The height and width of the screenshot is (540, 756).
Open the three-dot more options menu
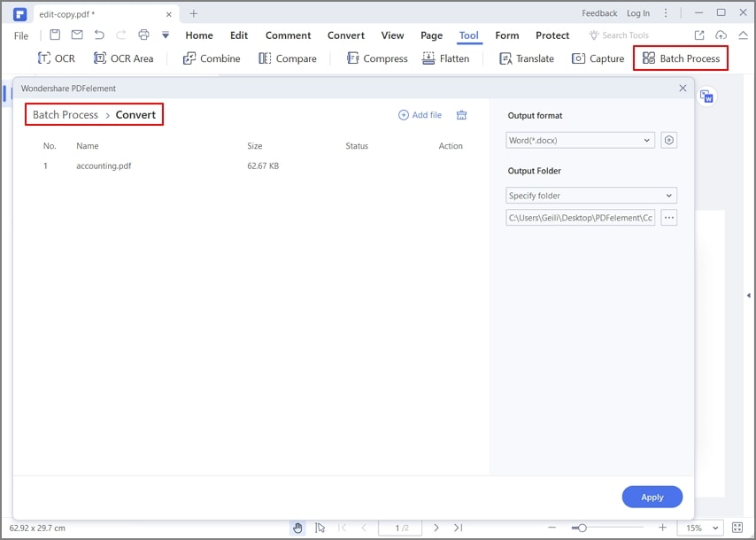pyautogui.click(x=666, y=13)
